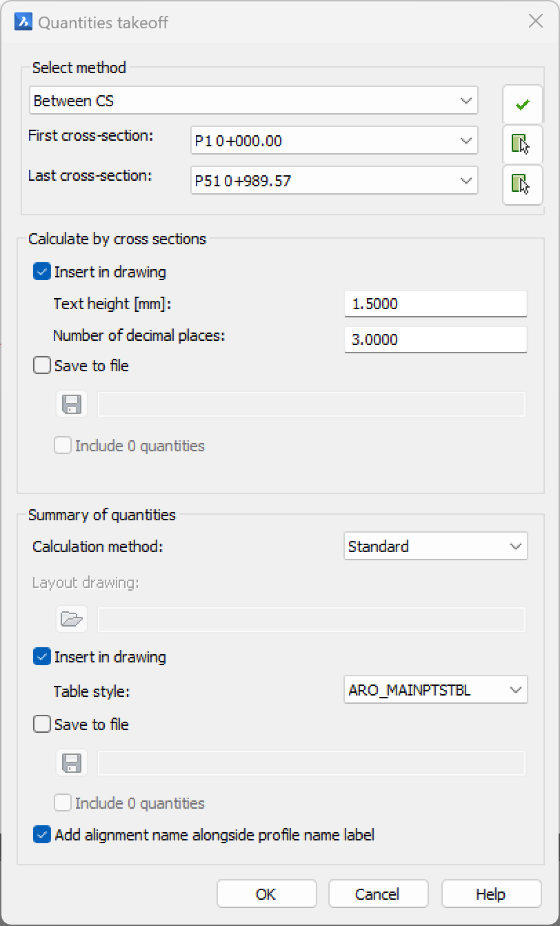The image size is (560, 926).
Task: Pick last cross-section from drawing icon
Action: 522,184
